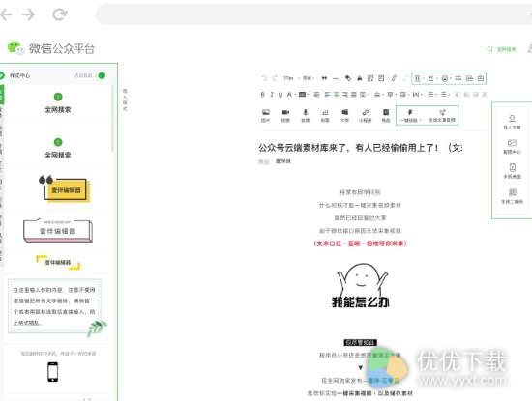Image resolution: width=532 pixels, height=401 pixels.
Task: Click the style panel vertical scrollbar
Action: pyautogui.click(x=112, y=119)
